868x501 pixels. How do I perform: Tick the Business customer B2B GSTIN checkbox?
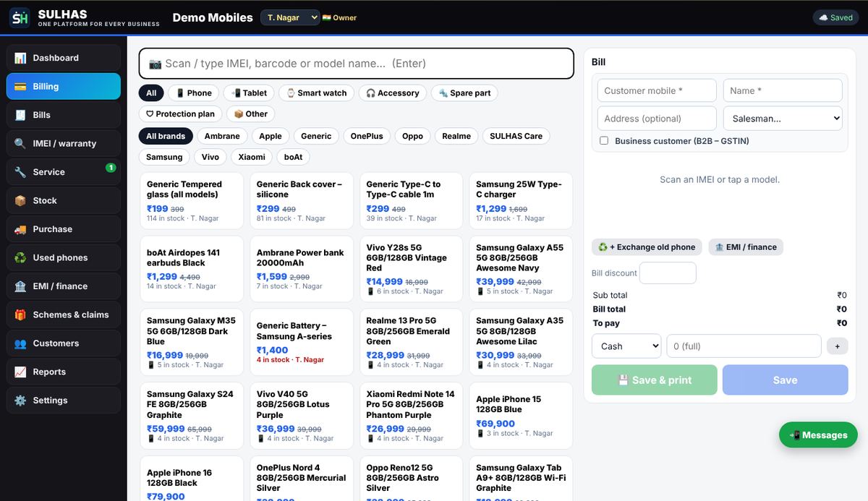(604, 141)
